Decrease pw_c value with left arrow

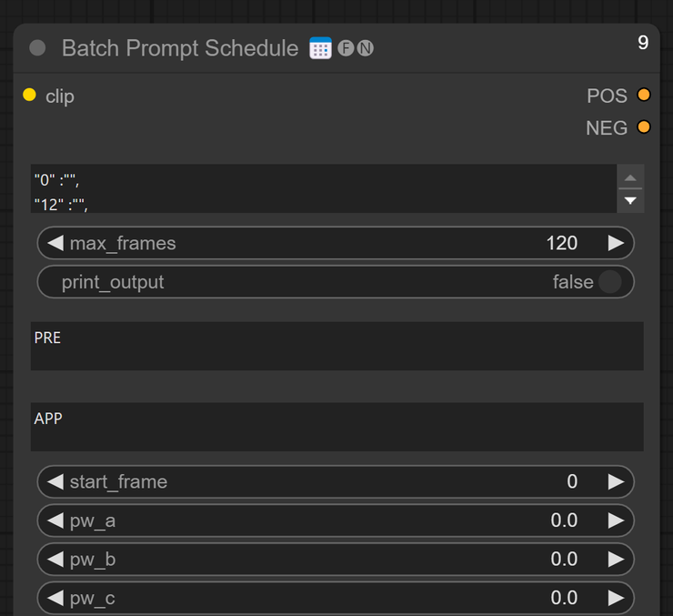[x=55, y=598]
